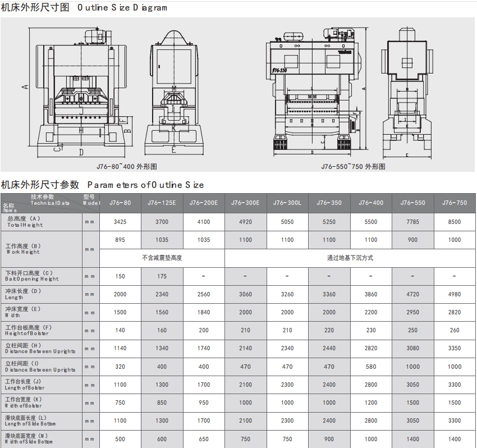Viewport: 477px width, 448px height.
Task: Click the J76-125E column header
Action: coord(162,203)
